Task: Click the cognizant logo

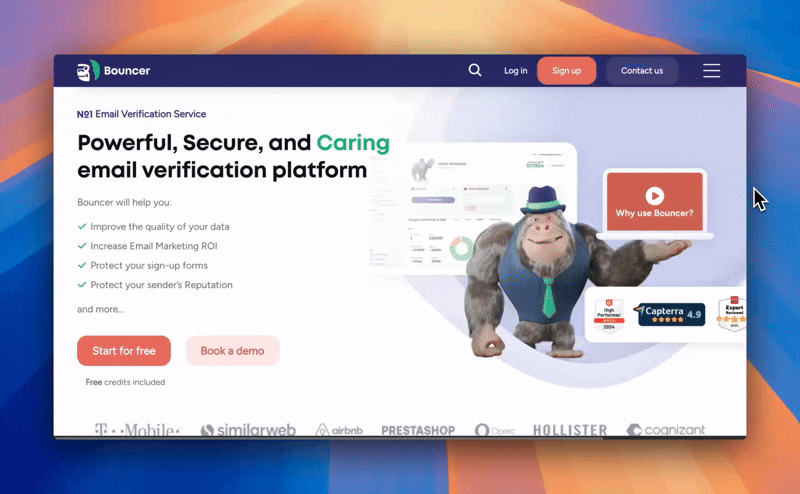Action: [666, 430]
